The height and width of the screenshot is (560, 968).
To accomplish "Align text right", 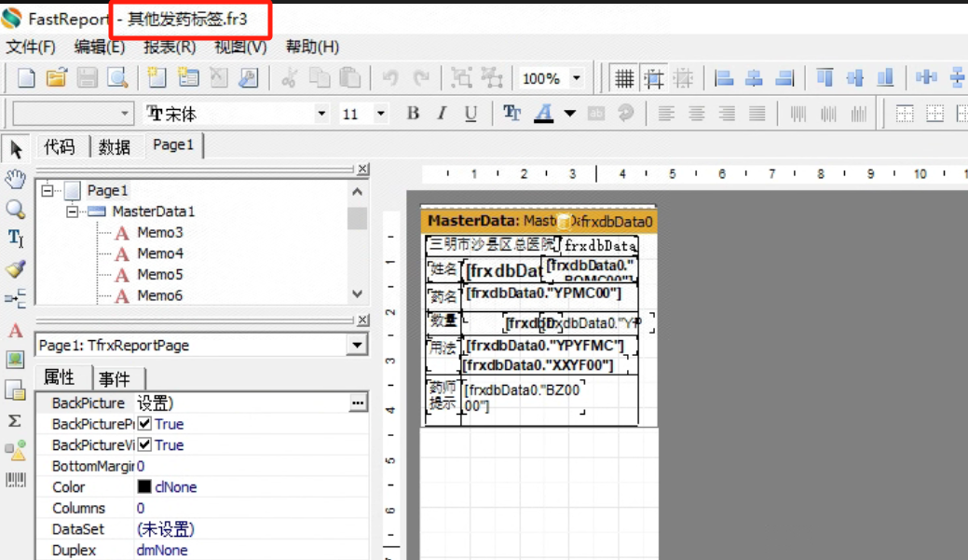I will (x=728, y=114).
